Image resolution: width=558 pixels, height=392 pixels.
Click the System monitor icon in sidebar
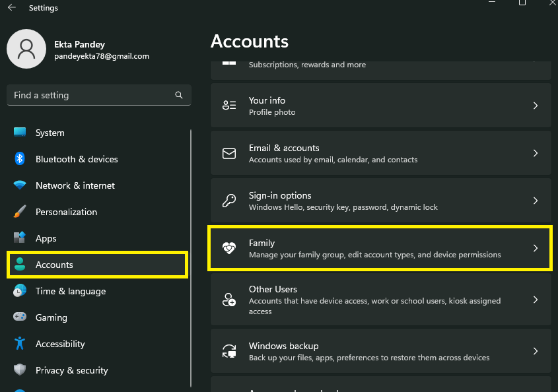[x=20, y=133]
